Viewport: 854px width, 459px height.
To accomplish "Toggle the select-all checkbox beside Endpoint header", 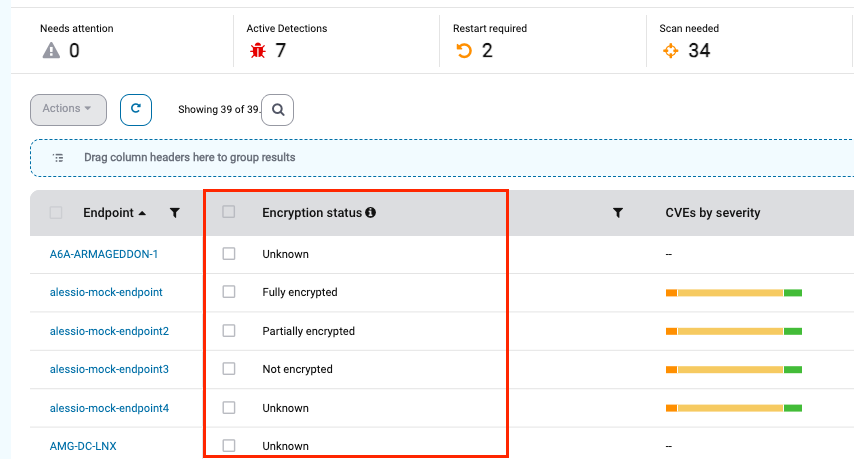I will pos(56,212).
